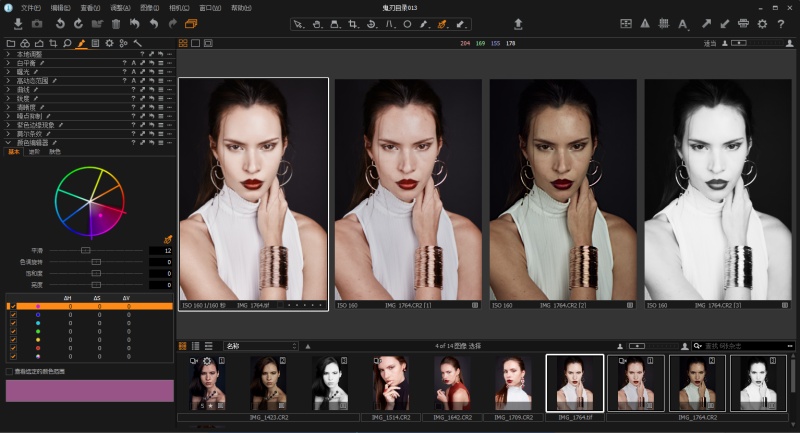Click the purple selected color swatch bar
The height and width of the screenshot is (433, 800).
90,390
